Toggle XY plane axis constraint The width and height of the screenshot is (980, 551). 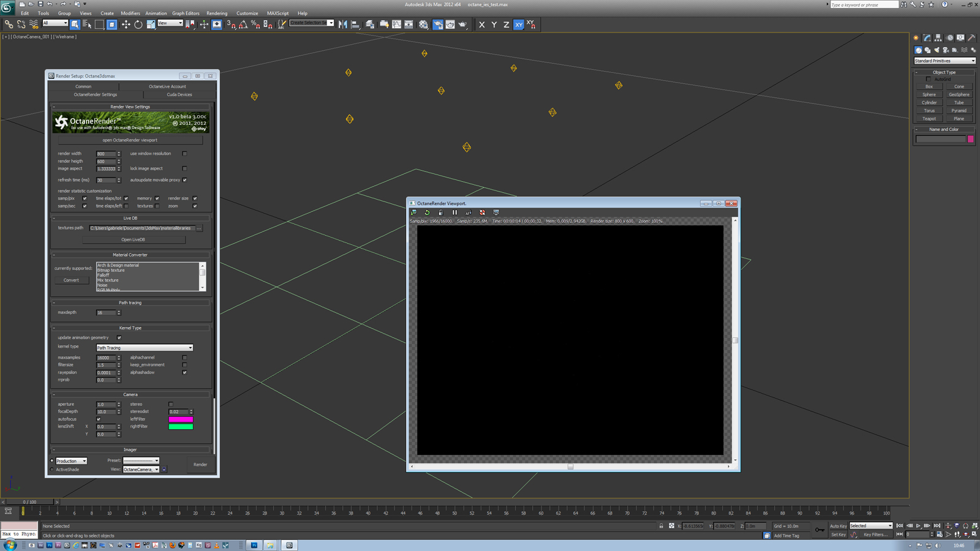[519, 24]
